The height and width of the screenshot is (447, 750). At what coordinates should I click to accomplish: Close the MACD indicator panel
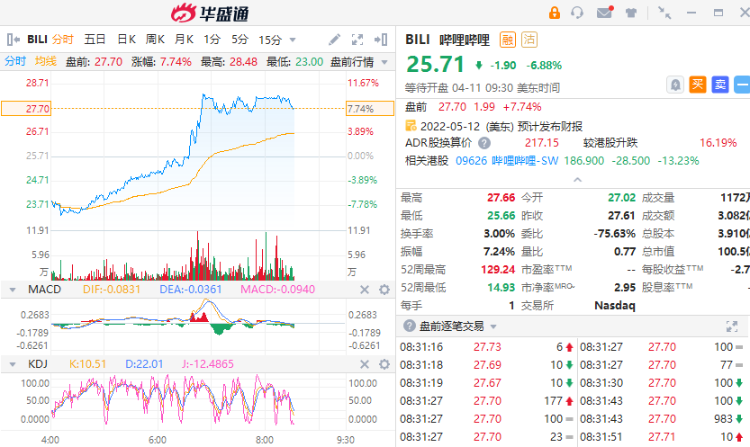(x=364, y=290)
